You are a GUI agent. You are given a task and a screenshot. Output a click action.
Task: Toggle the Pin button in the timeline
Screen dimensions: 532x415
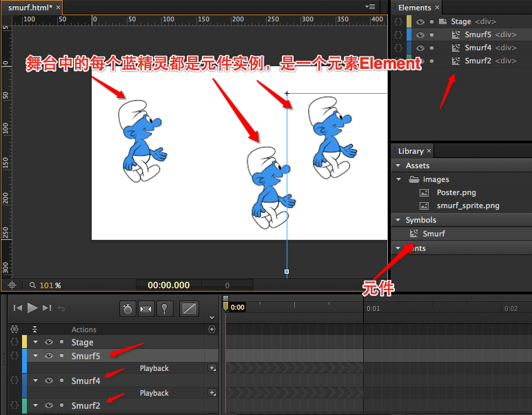[164, 309]
